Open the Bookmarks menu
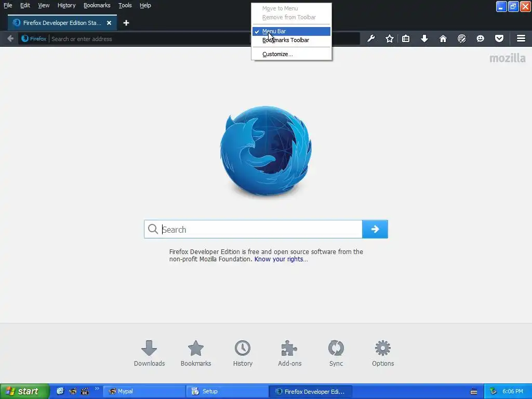The width and height of the screenshot is (532, 399). pyautogui.click(x=97, y=5)
